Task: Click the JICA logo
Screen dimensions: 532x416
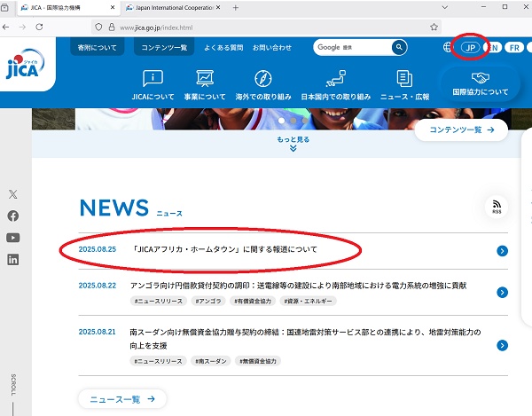Action: click(x=25, y=65)
